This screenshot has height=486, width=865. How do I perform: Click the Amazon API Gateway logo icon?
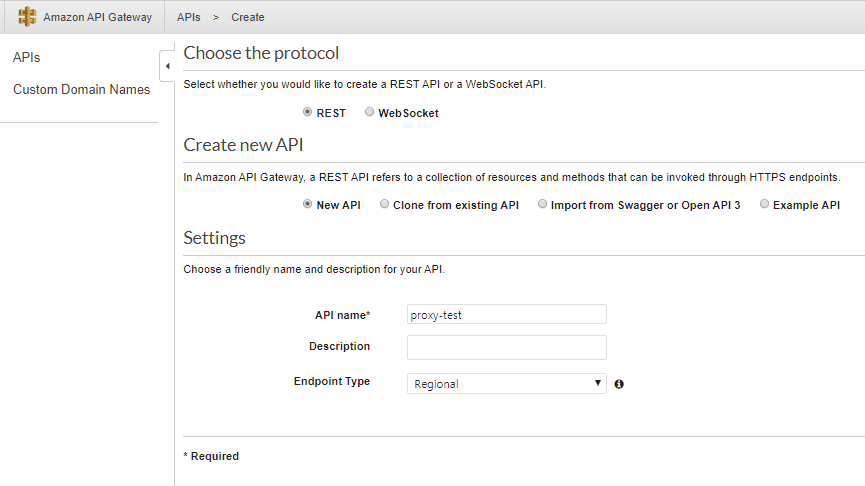tap(26, 17)
